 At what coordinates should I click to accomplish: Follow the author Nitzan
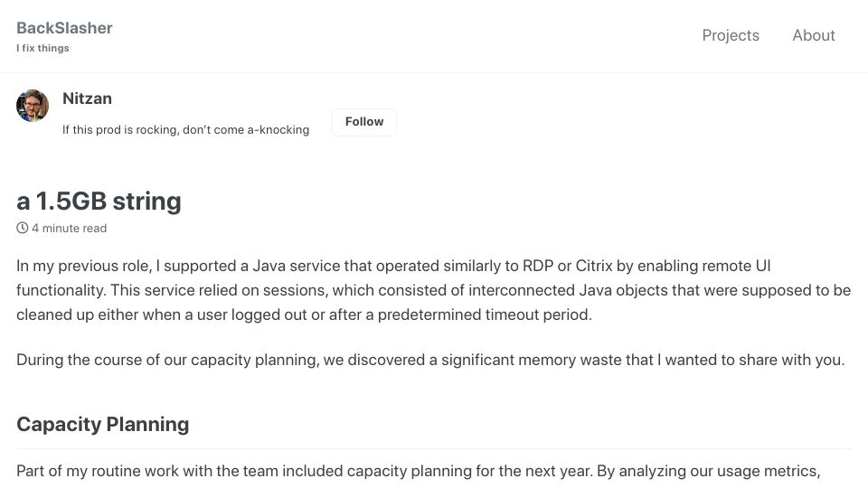[364, 122]
